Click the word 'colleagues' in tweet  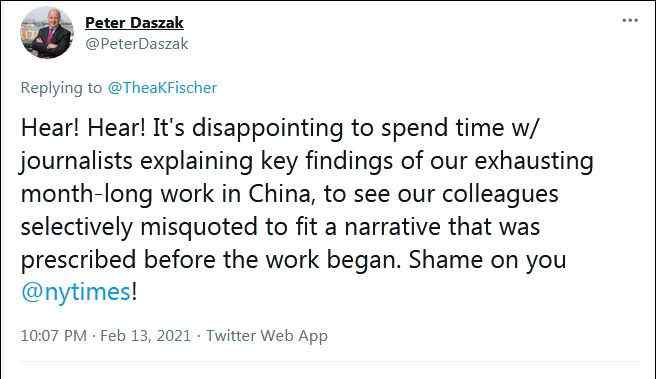[x=500, y=194]
